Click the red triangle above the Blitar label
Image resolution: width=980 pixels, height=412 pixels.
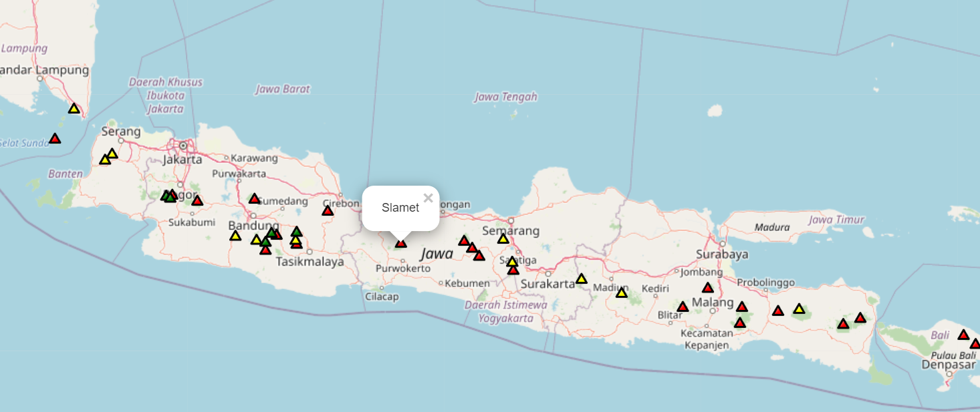pos(683,306)
